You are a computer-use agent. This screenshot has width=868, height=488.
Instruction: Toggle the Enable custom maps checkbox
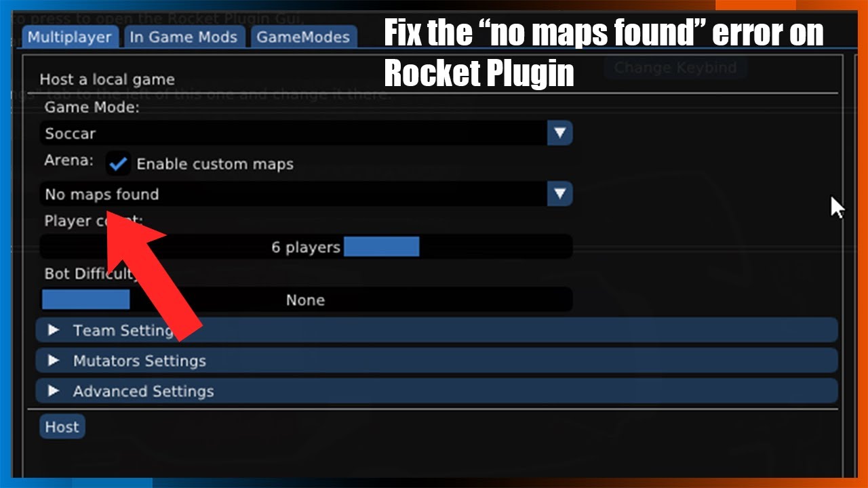pyautogui.click(x=119, y=163)
